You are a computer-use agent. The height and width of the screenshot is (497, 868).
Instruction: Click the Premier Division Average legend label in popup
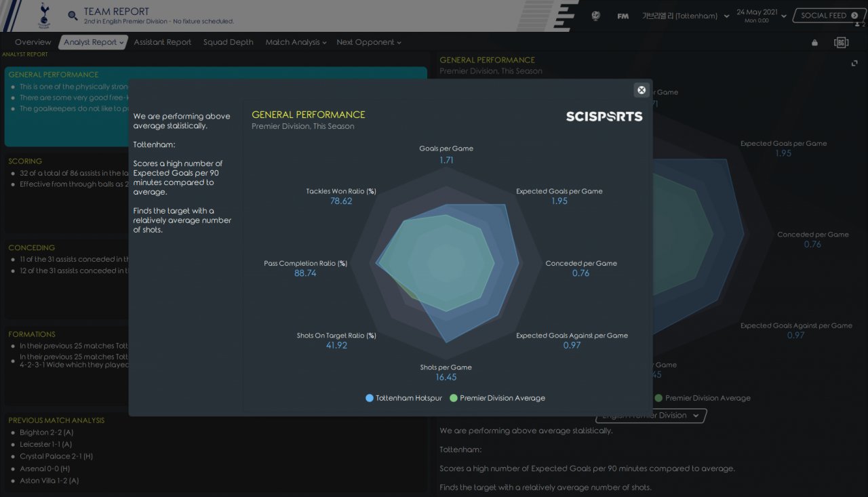[x=502, y=398]
